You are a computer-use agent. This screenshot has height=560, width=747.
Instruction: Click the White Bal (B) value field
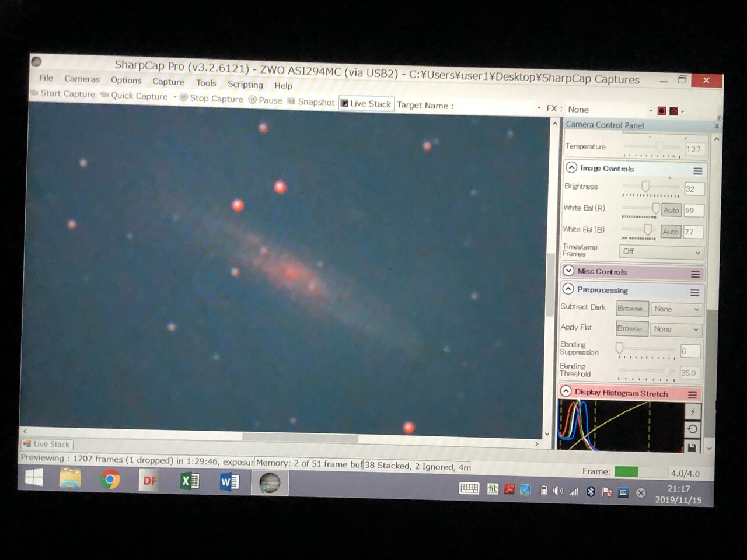coord(693,232)
